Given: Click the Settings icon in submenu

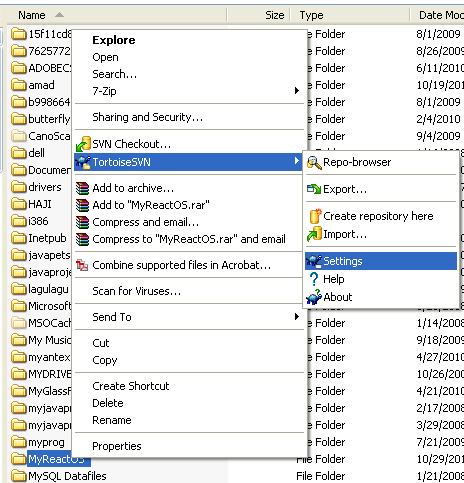Looking at the screenshot, I should coord(314,261).
